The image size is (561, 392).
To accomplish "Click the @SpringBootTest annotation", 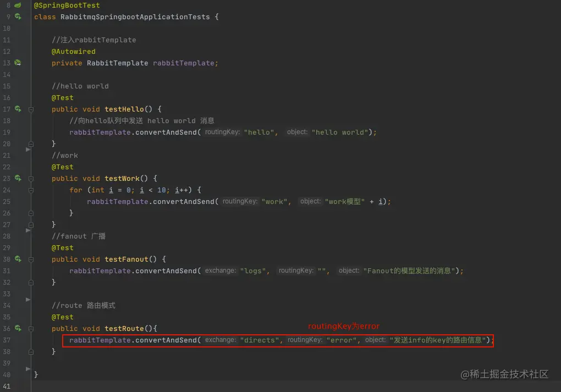I will click(x=67, y=5).
